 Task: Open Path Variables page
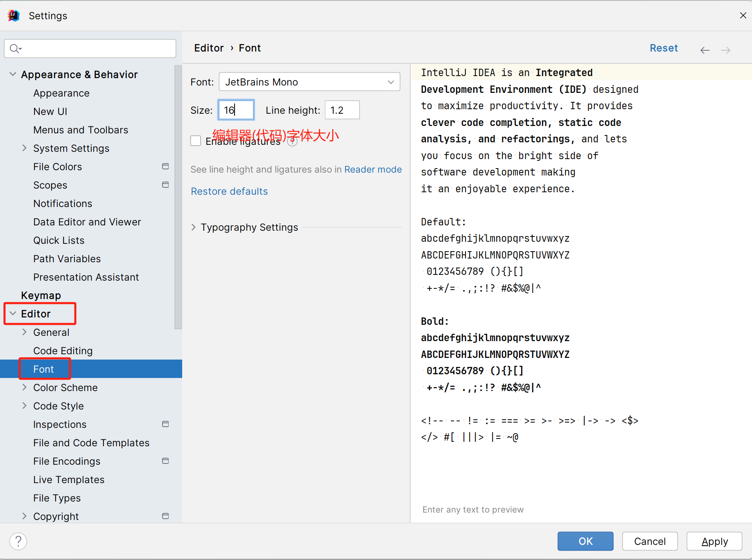tap(67, 259)
